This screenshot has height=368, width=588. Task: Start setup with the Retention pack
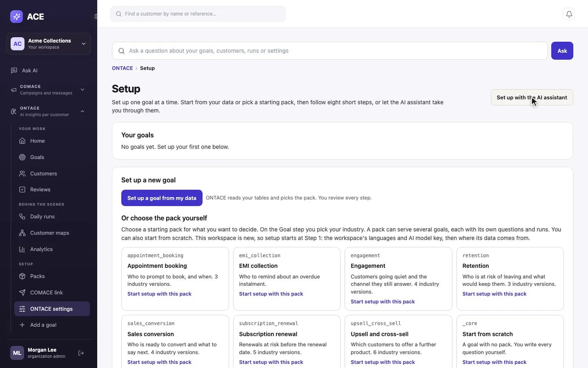pos(494,294)
